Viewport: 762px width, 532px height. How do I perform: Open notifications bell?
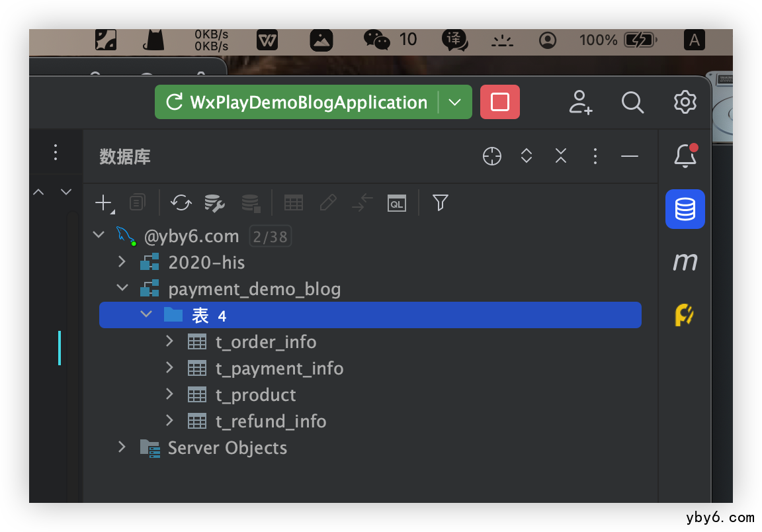click(x=685, y=155)
